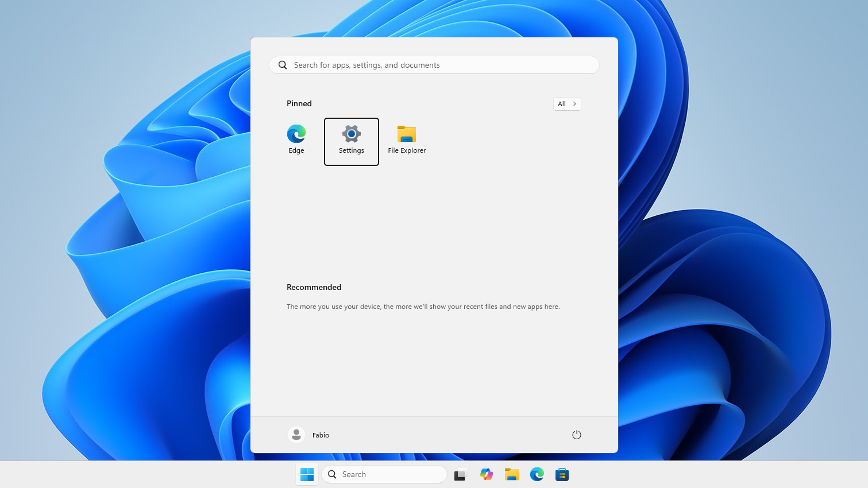Click the Start menu search field

(x=434, y=65)
